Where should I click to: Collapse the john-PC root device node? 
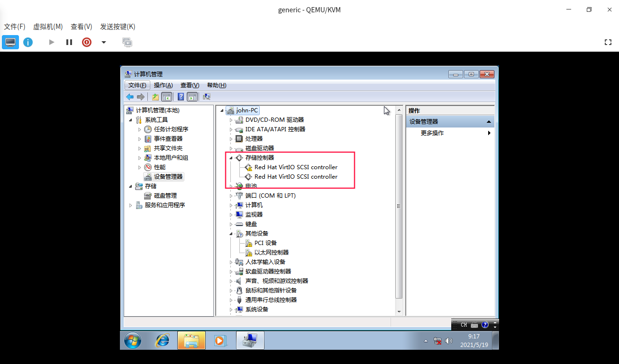pyautogui.click(x=221, y=110)
